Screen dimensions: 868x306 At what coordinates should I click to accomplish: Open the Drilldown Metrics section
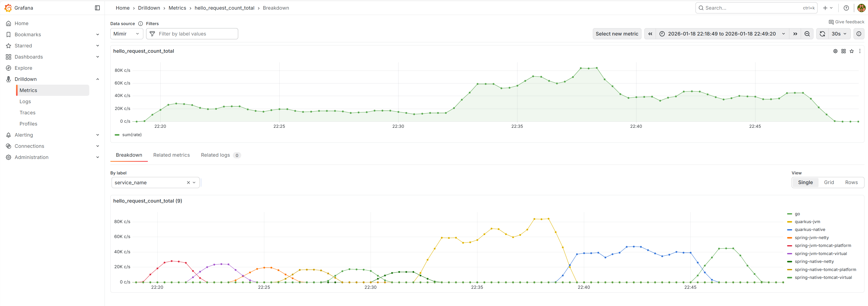point(28,90)
